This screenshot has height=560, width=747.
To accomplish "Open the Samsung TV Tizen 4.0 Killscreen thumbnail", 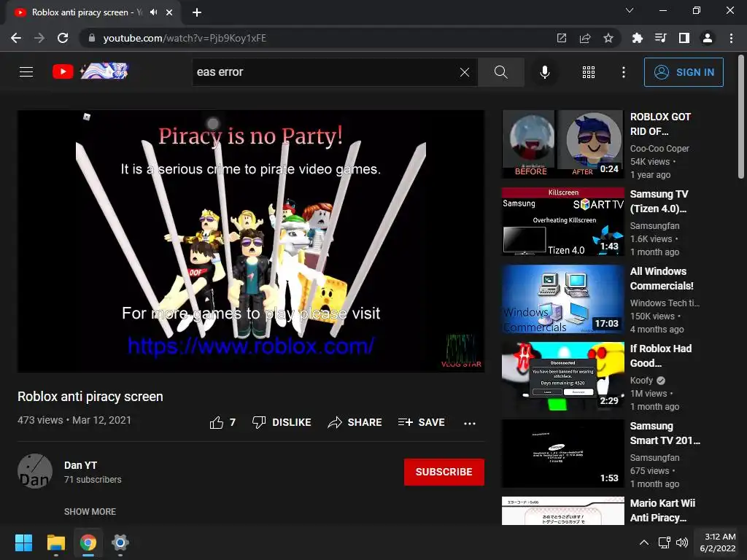I will (562, 222).
